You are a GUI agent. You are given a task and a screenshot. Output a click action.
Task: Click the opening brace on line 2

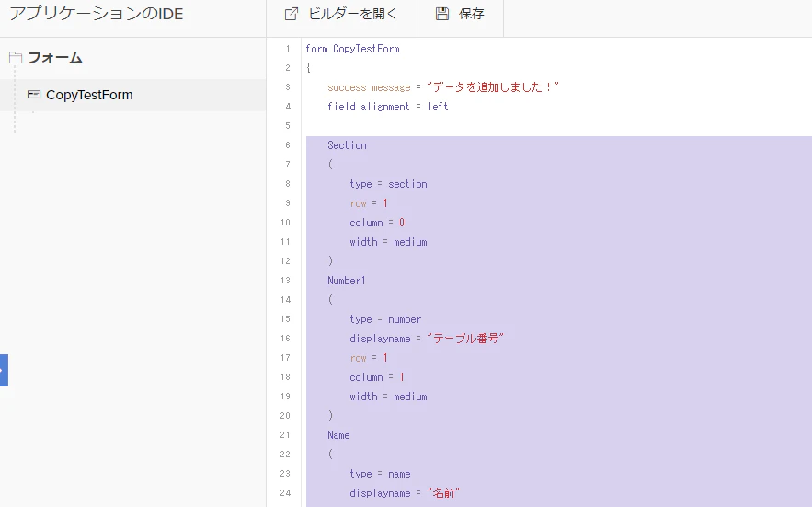(308, 68)
